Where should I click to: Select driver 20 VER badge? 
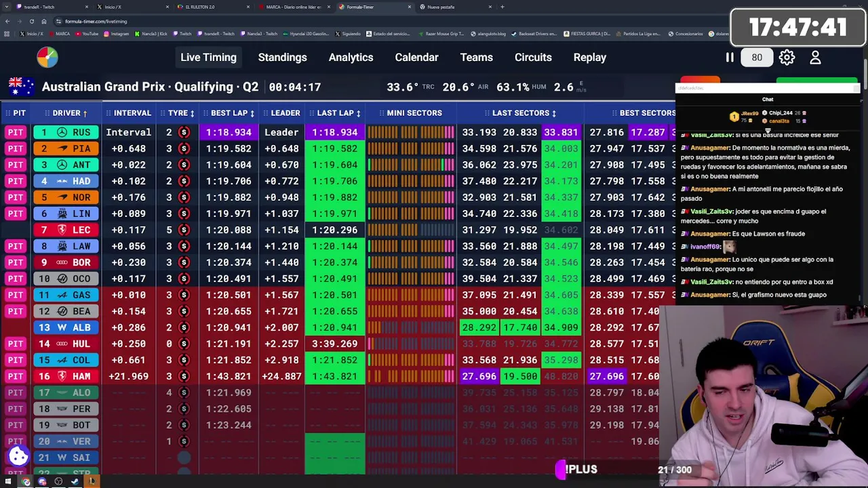click(66, 441)
